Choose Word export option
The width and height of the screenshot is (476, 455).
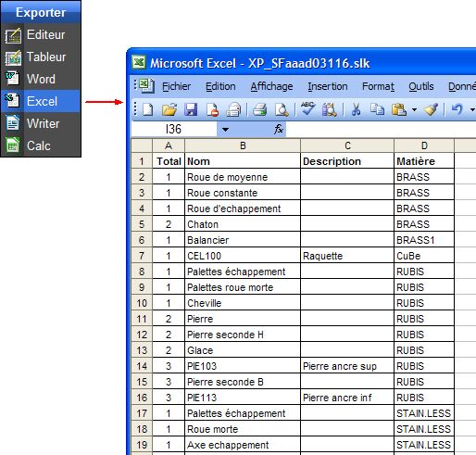pyautogui.click(x=41, y=79)
